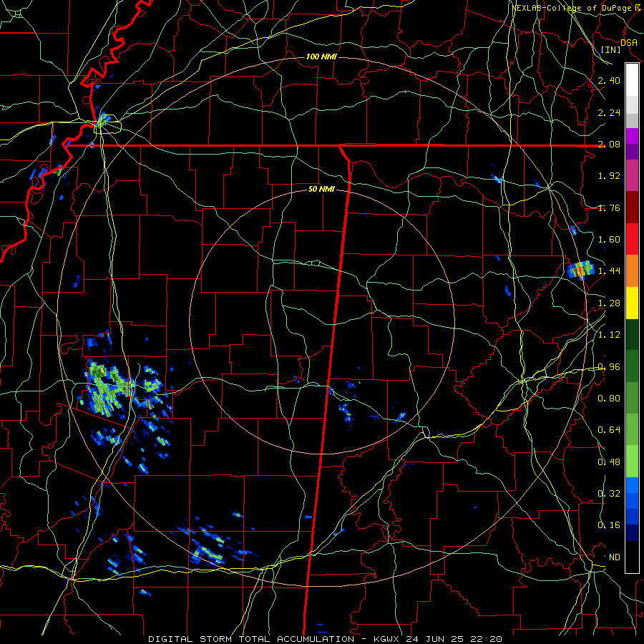The image size is (644, 644).
Task: Pick the pink swatch in the legend
Action: [632, 175]
